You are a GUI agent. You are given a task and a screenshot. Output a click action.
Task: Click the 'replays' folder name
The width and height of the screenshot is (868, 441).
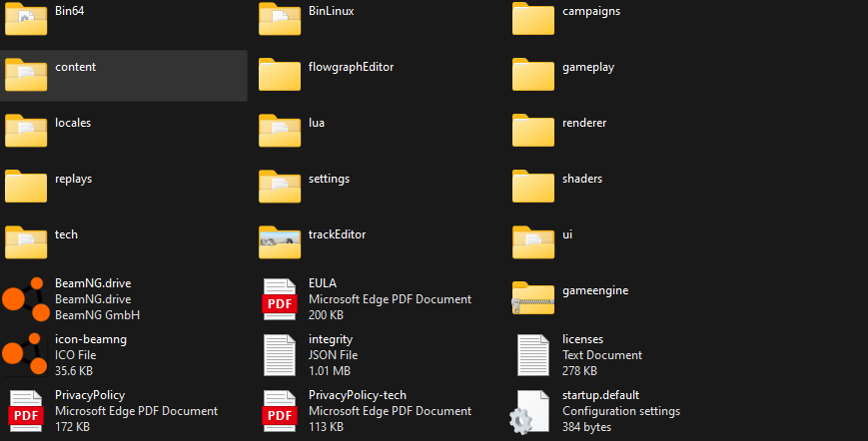click(73, 179)
